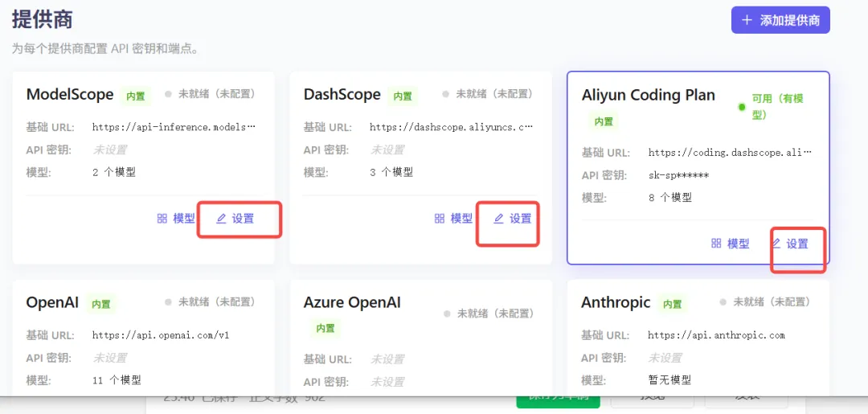Click the 未设置 API key on Anthropic

tap(665, 358)
